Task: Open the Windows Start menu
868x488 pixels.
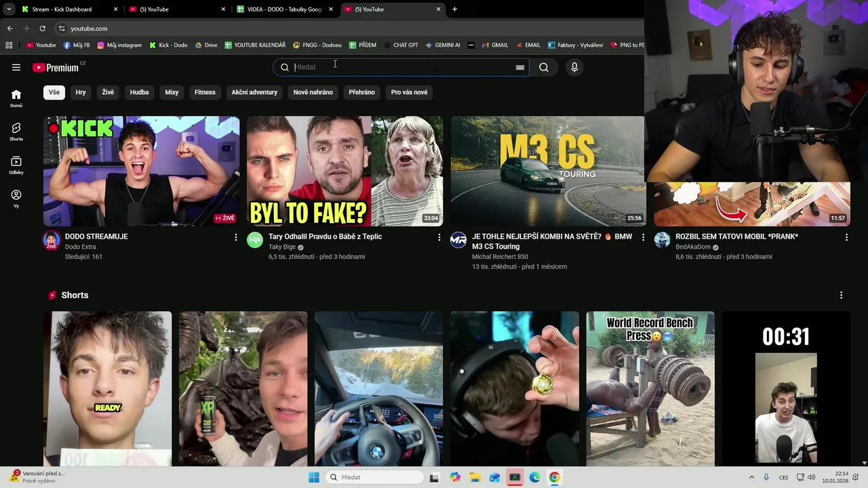Action: (x=314, y=477)
